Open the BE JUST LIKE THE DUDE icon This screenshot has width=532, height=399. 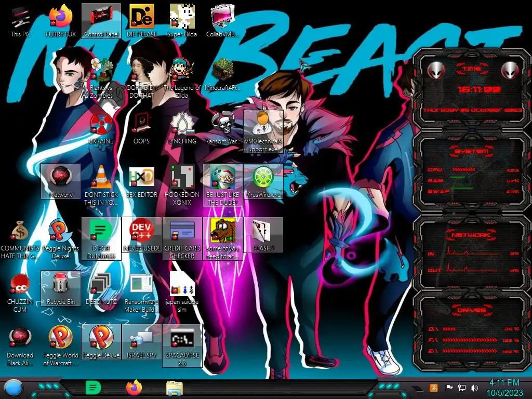click(222, 185)
